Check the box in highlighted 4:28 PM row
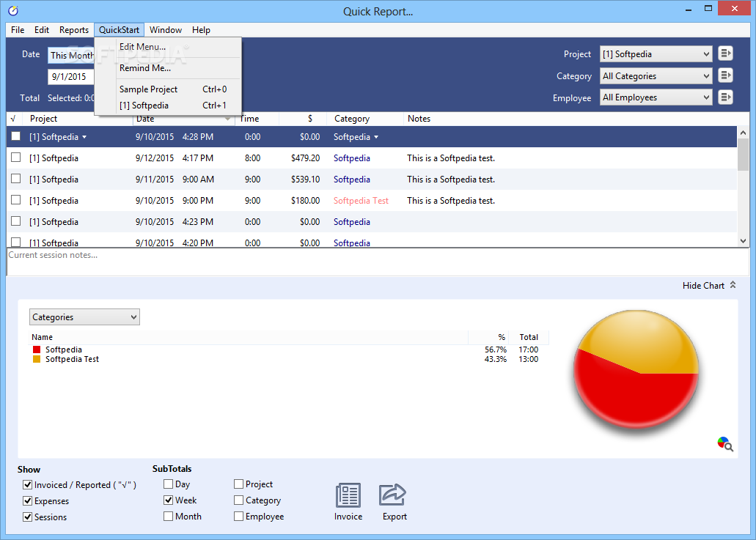Image resolution: width=756 pixels, height=540 pixels. 16,136
